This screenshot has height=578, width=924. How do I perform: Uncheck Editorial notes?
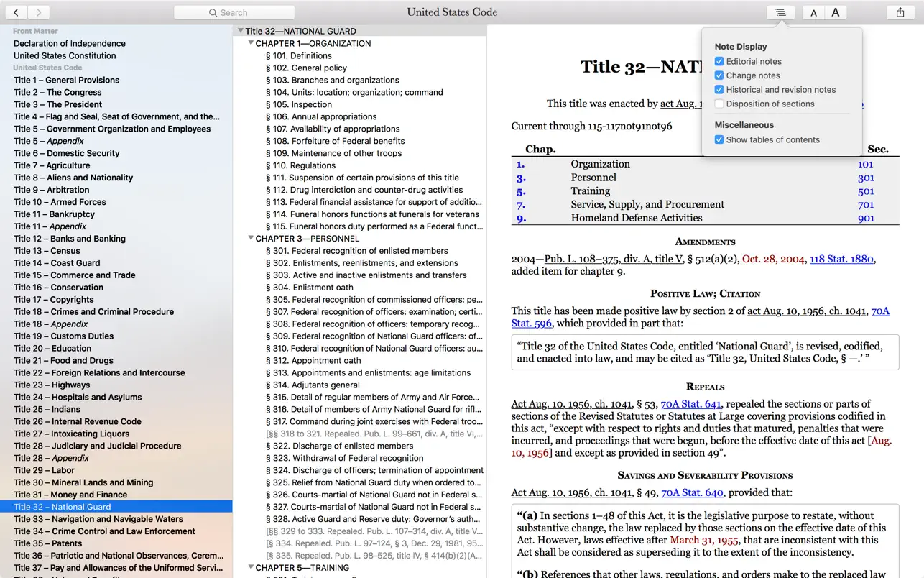pyautogui.click(x=719, y=61)
